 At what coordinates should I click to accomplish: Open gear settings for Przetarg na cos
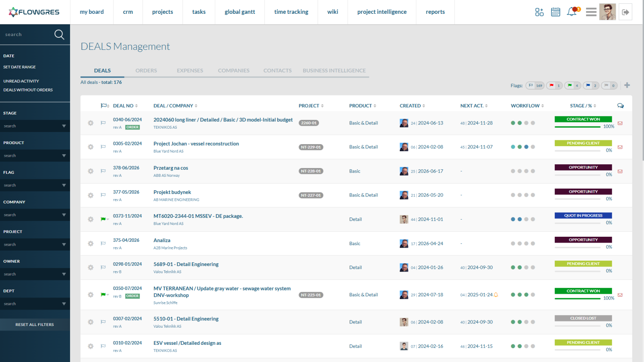pos(91,171)
